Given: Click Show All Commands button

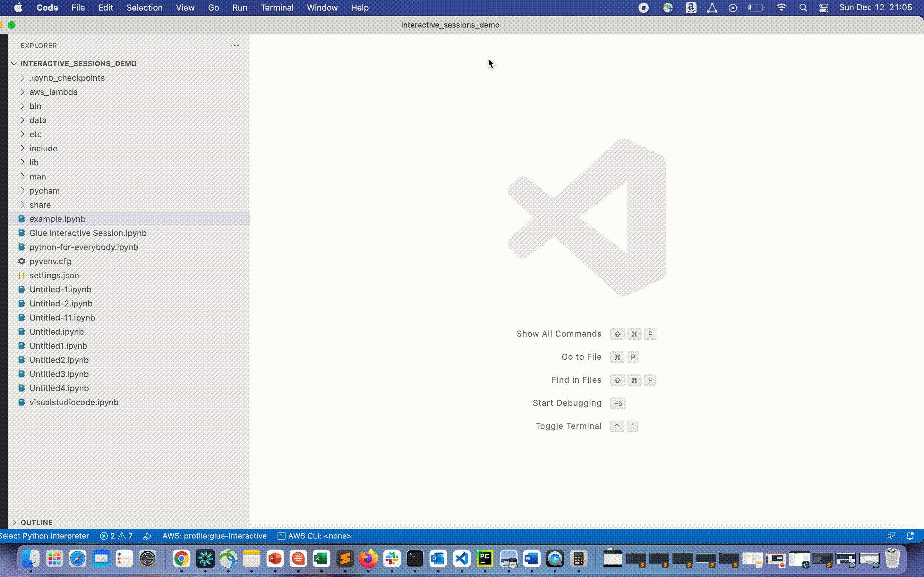Looking at the screenshot, I should pos(558,333).
